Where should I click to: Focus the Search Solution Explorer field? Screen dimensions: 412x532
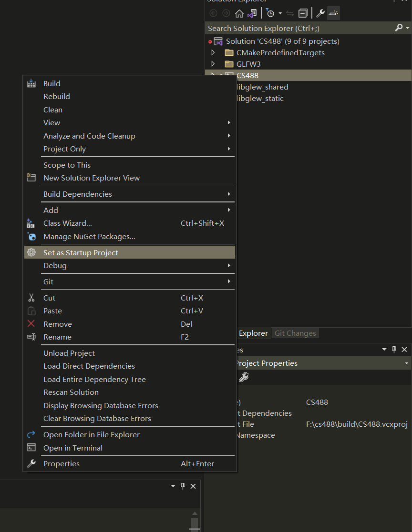[299, 28]
